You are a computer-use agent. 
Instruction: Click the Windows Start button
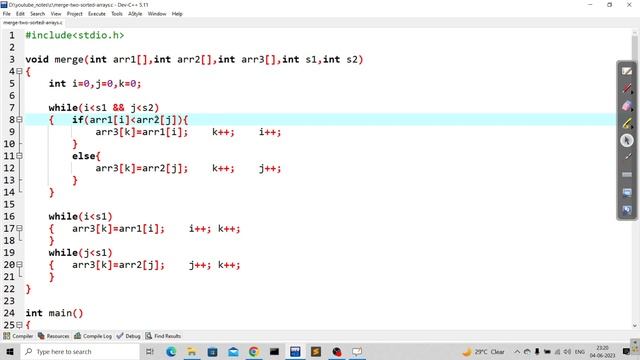pyautogui.click(x=10, y=351)
